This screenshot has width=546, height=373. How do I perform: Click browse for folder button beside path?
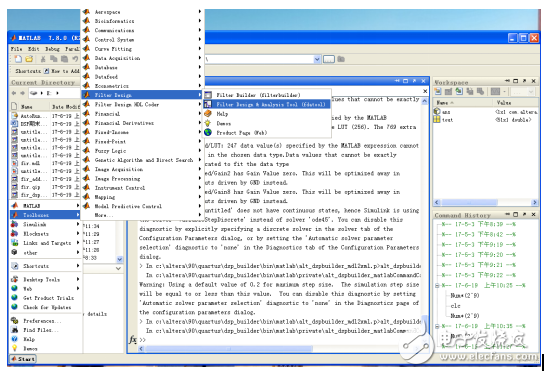329,59
